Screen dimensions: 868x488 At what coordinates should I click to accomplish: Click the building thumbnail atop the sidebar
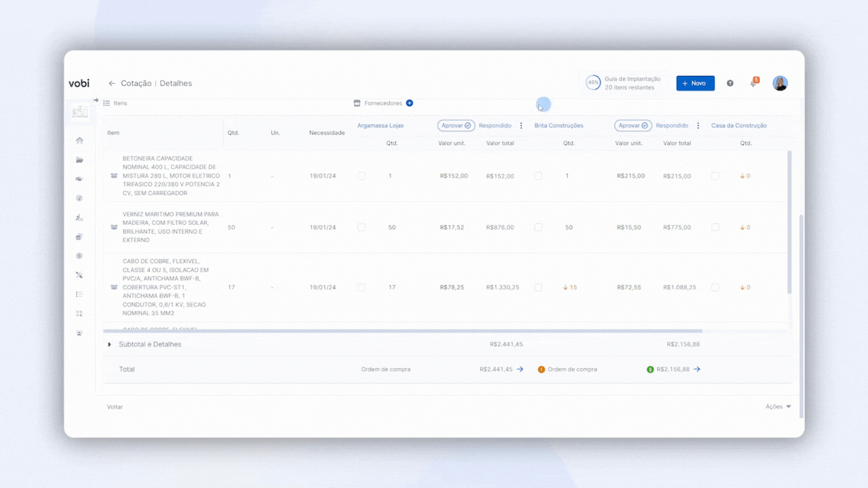pos(80,112)
